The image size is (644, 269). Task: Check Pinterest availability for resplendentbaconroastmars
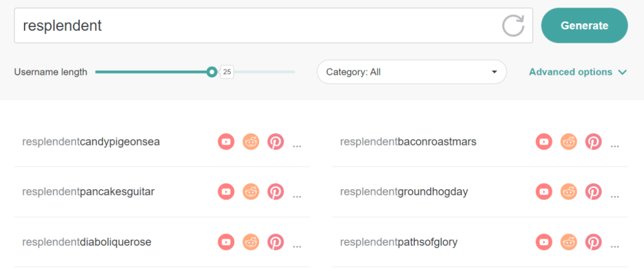[594, 141]
